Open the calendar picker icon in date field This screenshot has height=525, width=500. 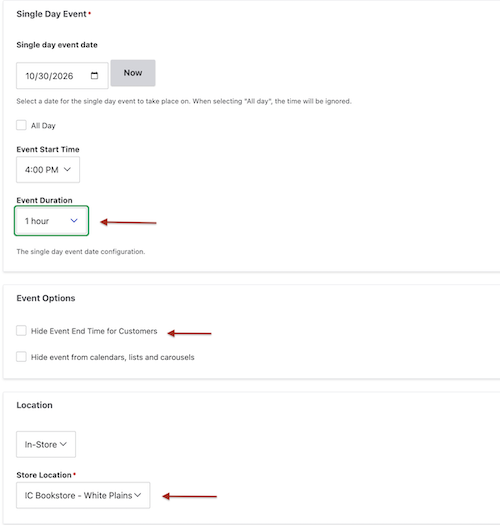point(94,76)
